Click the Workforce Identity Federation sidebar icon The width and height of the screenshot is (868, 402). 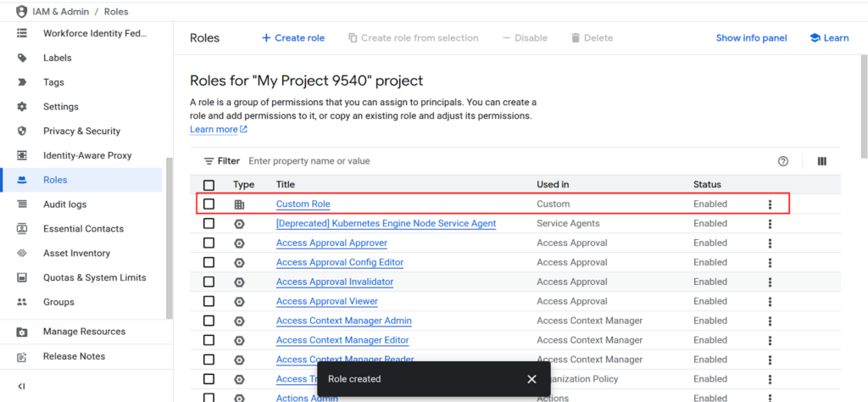(22, 33)
